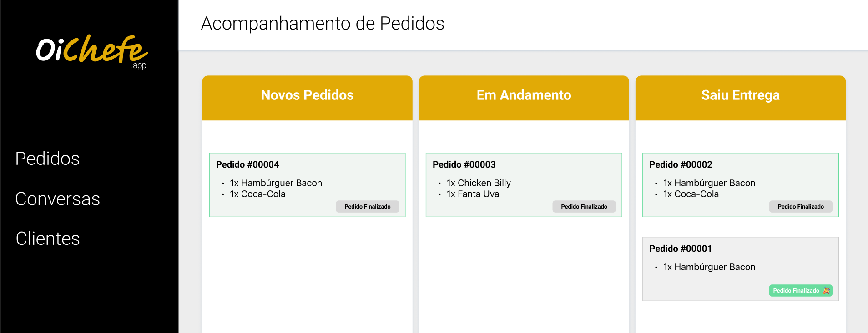The width and height of the screenshot is (868, 333).
Task: Click the Chicken Billy item in order #00003
Action: 479,183
